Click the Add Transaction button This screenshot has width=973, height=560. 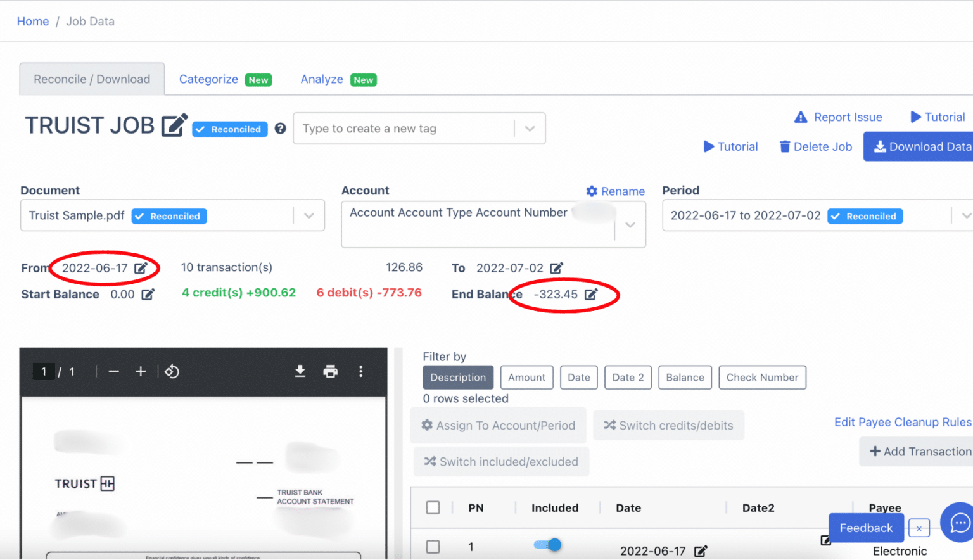(918, 451)
